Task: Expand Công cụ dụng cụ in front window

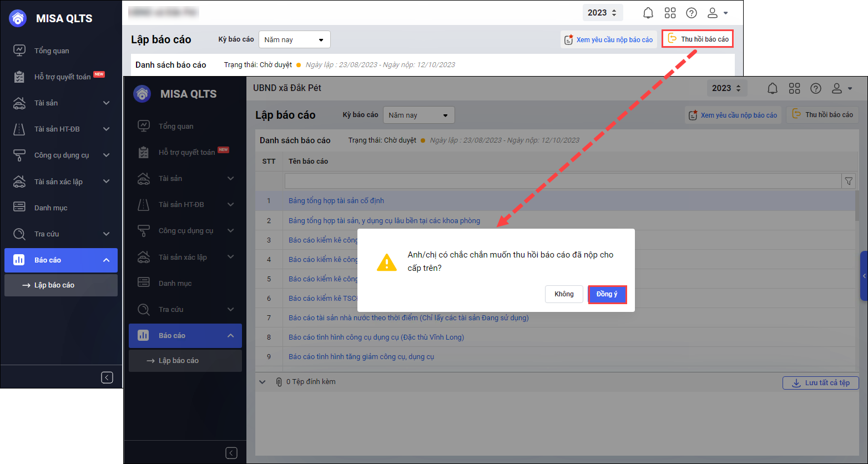Action: [x=185, y=230]
